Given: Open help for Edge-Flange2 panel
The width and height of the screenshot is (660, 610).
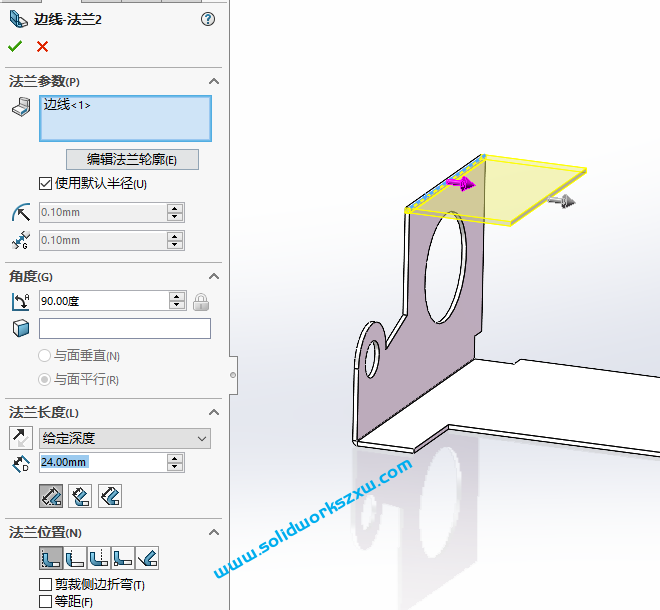Looking at the screenshot, I should coord(208,19).
